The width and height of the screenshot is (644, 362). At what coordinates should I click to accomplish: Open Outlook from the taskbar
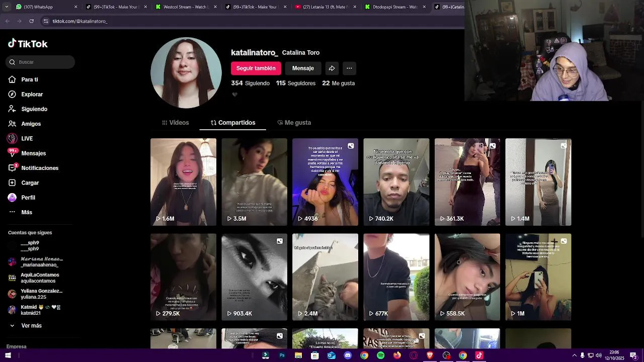[331, 355]
